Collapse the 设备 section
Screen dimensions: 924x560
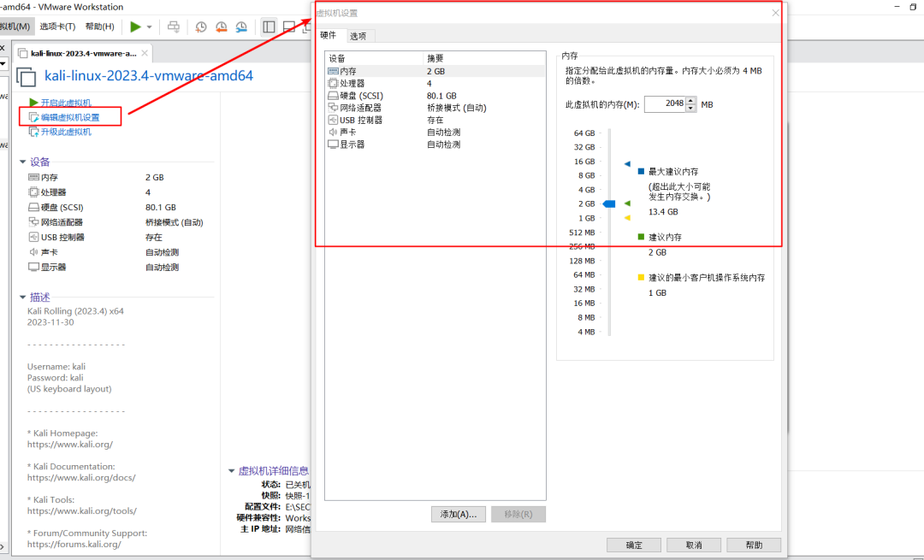[x=23, y=162]
